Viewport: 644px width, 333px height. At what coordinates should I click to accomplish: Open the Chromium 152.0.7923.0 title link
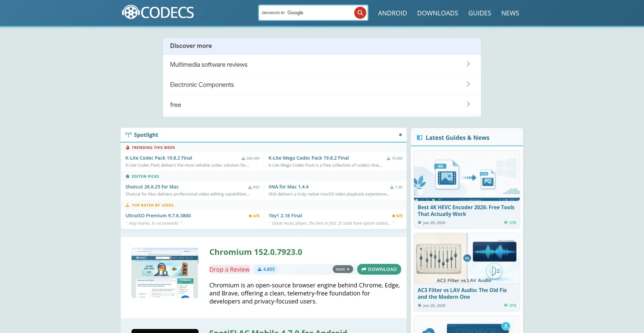[256, 252]
